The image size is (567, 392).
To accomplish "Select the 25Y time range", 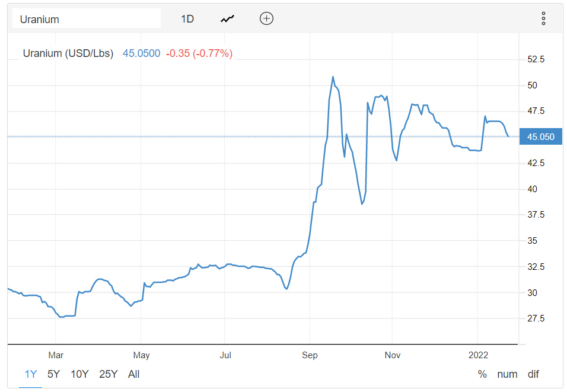I will pos(108,374).
